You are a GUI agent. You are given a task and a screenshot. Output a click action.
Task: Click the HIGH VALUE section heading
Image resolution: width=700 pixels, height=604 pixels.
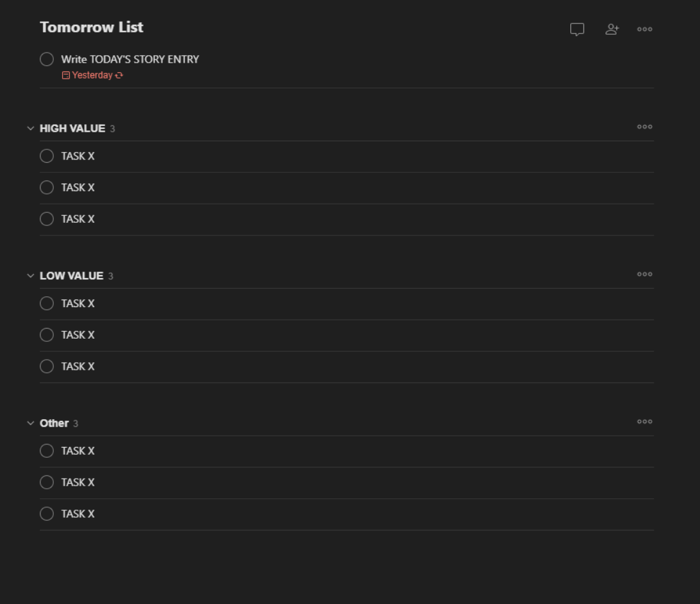click(72, 129)
